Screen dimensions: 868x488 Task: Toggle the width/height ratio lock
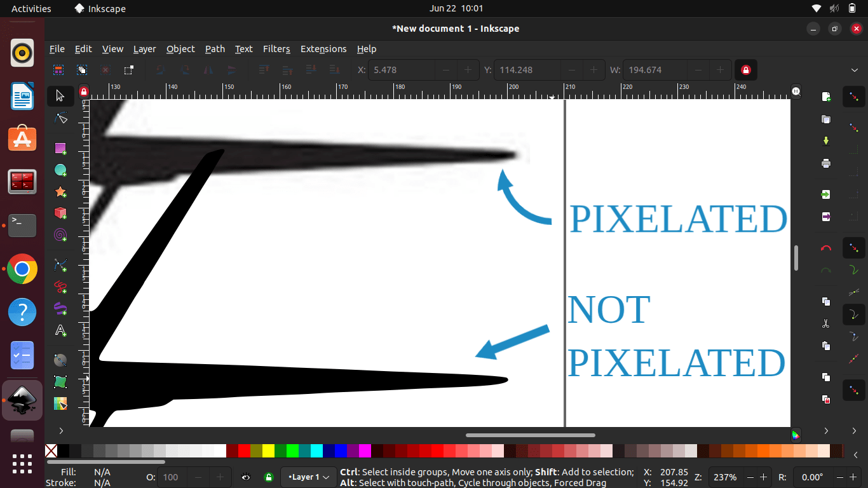tap(746, 70)
